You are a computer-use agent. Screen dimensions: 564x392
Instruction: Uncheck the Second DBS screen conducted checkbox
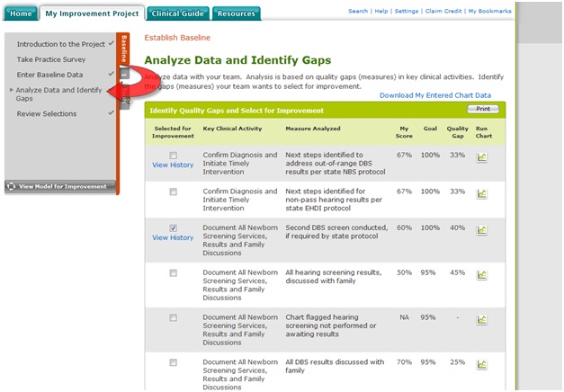173,228
